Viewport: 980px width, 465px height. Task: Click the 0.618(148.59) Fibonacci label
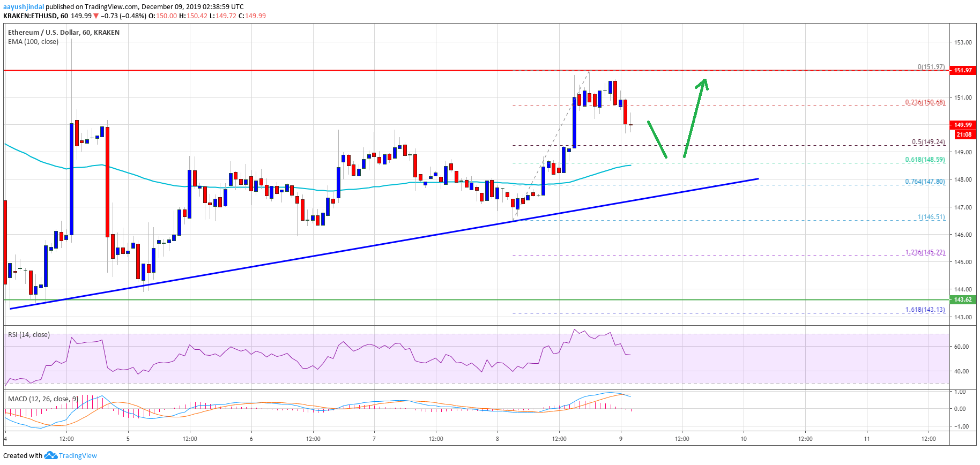pos(925,160)
